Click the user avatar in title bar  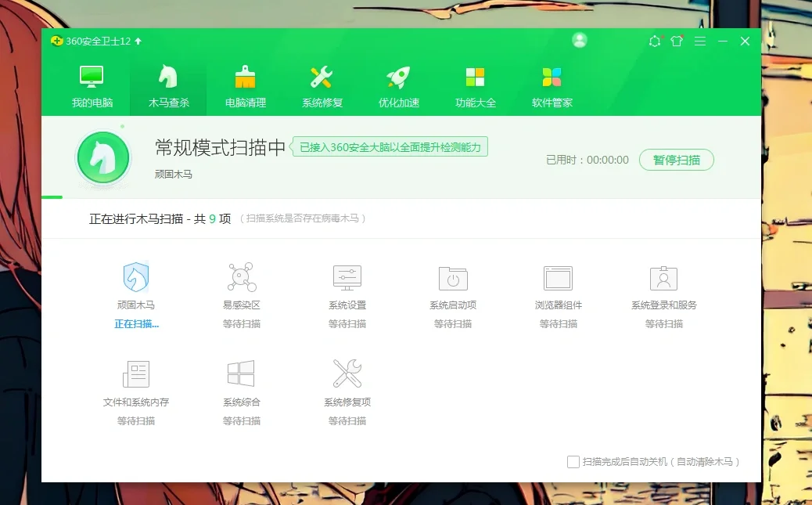[x=579, y=41]
